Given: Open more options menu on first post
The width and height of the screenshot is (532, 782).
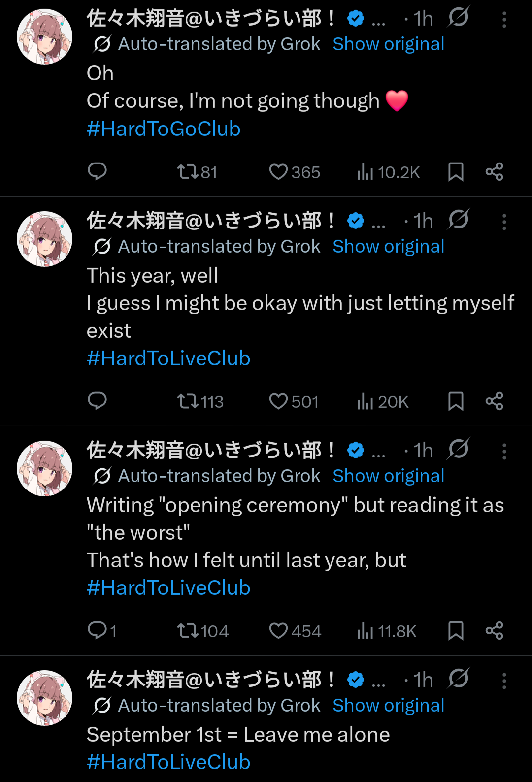Looking at the screenshot, I should point(504,20).
